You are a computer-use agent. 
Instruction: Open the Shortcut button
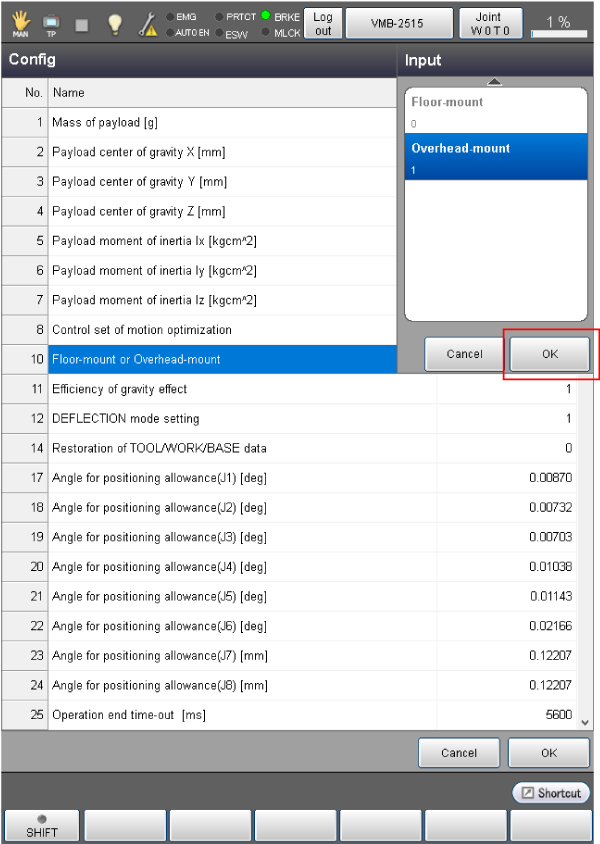[x=551, y=793]
